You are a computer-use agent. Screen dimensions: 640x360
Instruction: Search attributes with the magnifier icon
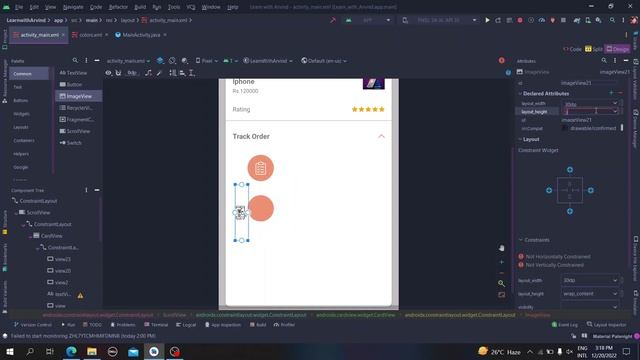click(604, 60)
